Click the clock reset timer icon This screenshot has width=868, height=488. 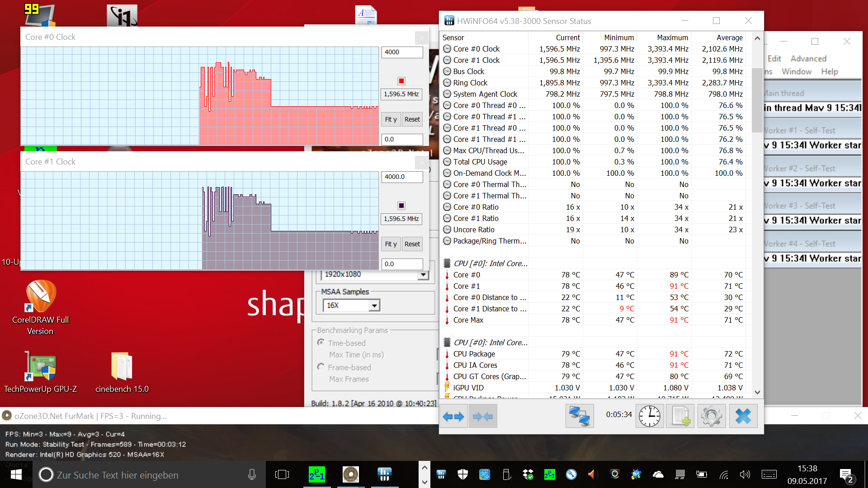pyautogui.click(x=649, y=416)
